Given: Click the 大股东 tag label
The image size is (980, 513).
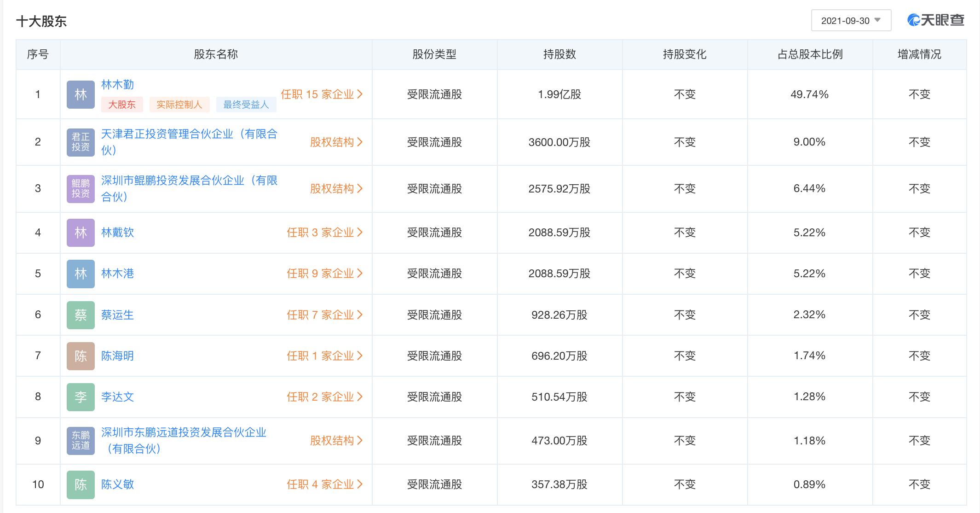Looking at the screenshot, I should coord(122,105).
